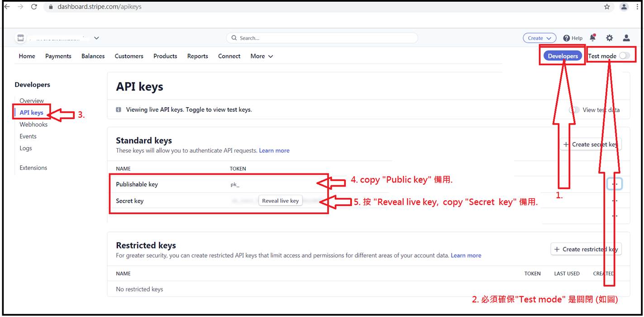This screenshot has width=644, height=317.
Task: Click the Stripe account profile icon
Action: point(626,38)
